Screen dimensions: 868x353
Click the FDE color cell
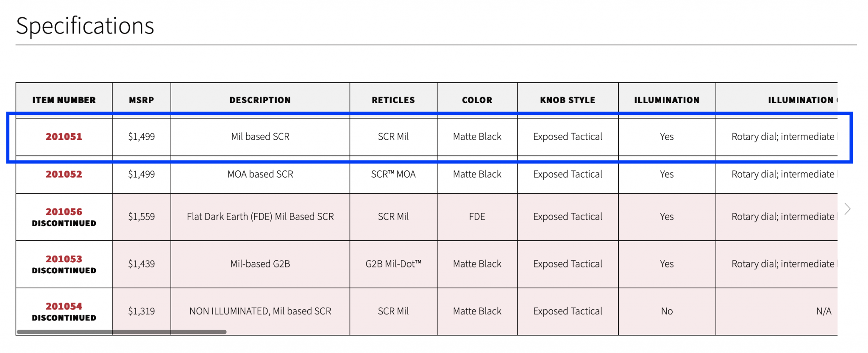[477, 217]
